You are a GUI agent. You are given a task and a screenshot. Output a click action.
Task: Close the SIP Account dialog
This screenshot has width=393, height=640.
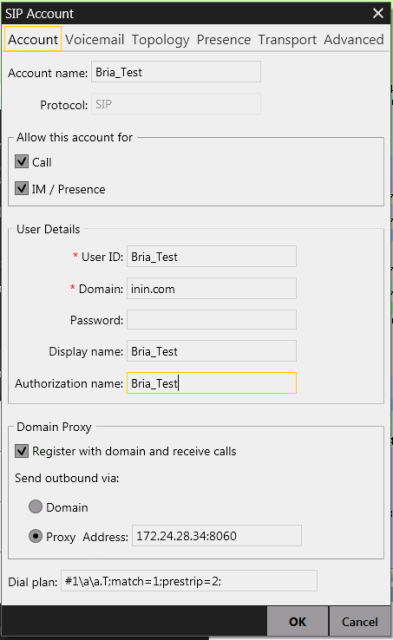tap(378, 13)
